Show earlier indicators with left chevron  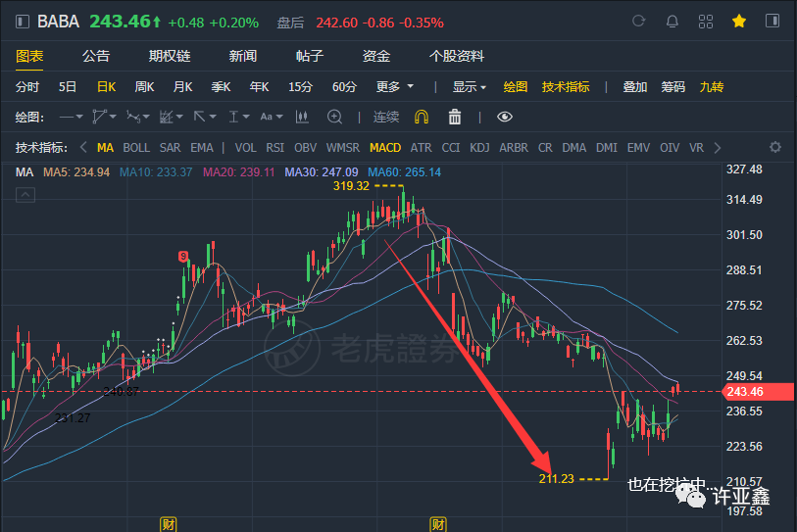tap(83, 147)
